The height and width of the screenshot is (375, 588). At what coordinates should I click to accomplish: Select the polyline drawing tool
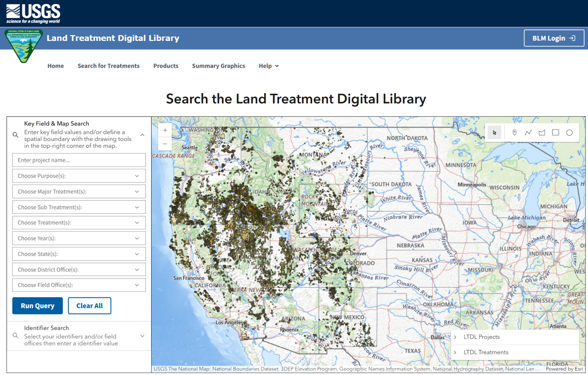coord(528,132)
